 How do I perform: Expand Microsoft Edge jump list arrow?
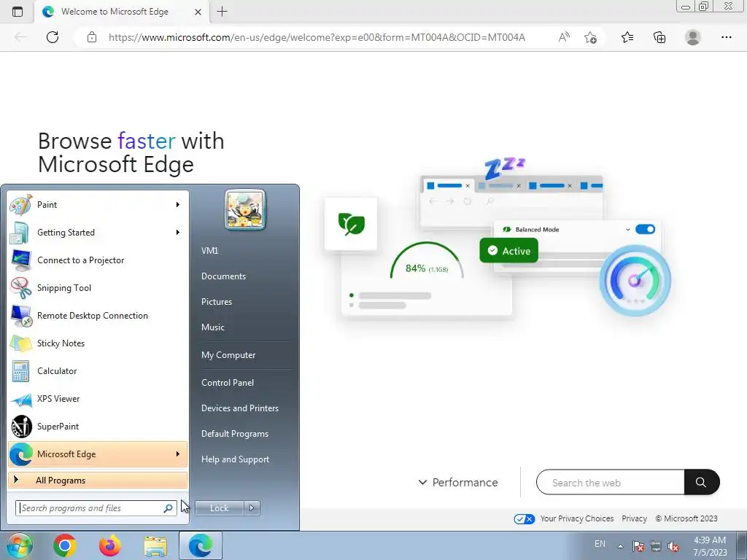coord(178,454)
